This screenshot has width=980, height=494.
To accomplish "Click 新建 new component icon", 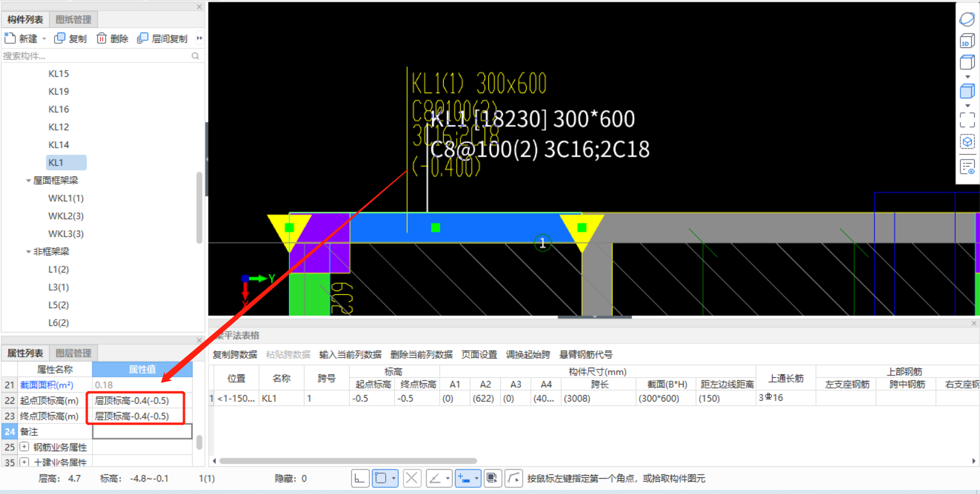I will pyautogui.click(x=10, y=38).
